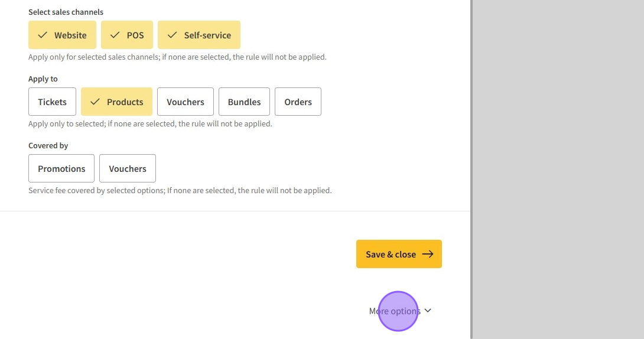Toggle the Self-service sales channel
The height and width of the screenshot is (339, 644).
point(199,35)
